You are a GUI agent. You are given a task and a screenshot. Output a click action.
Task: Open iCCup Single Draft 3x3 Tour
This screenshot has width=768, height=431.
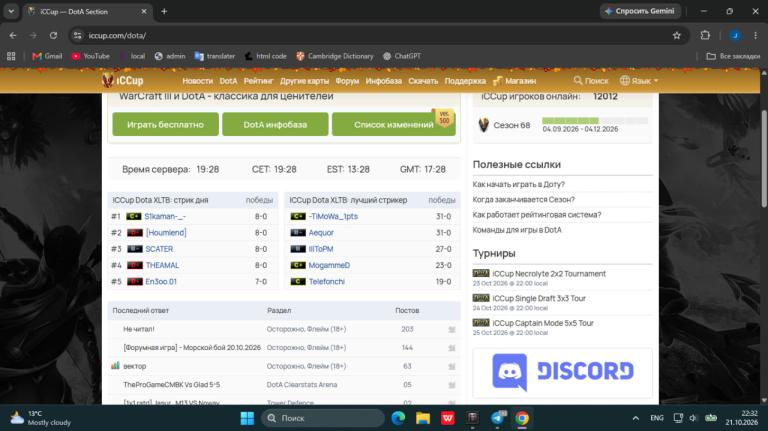tap(539, 298)
